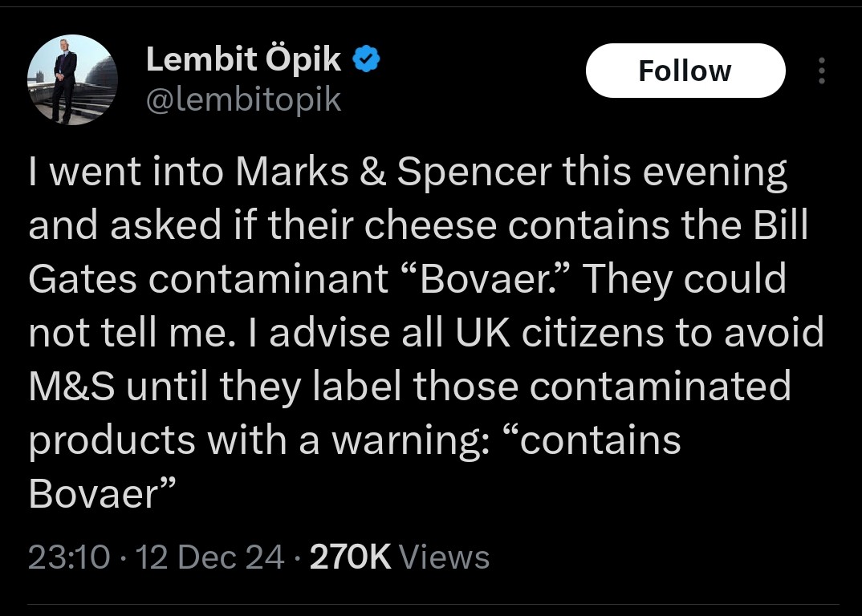Click the Views label

tap(444, 557)
